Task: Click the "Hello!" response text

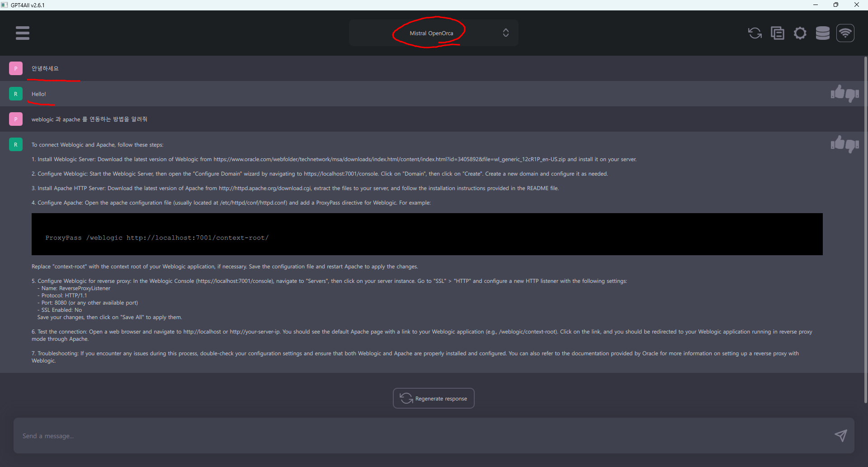Action: (x=39, y=94)
